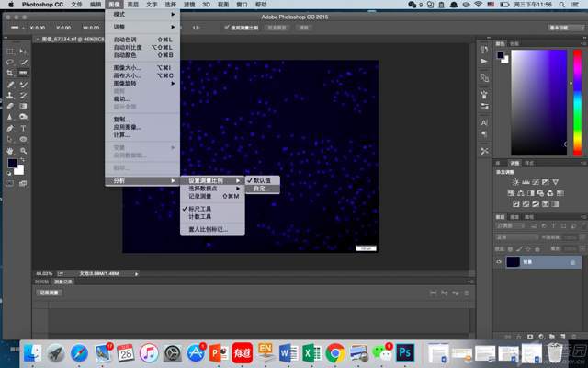The image size is (588, 368).
Task: Open the Actions panel play icon
Action: coord(484,61)
